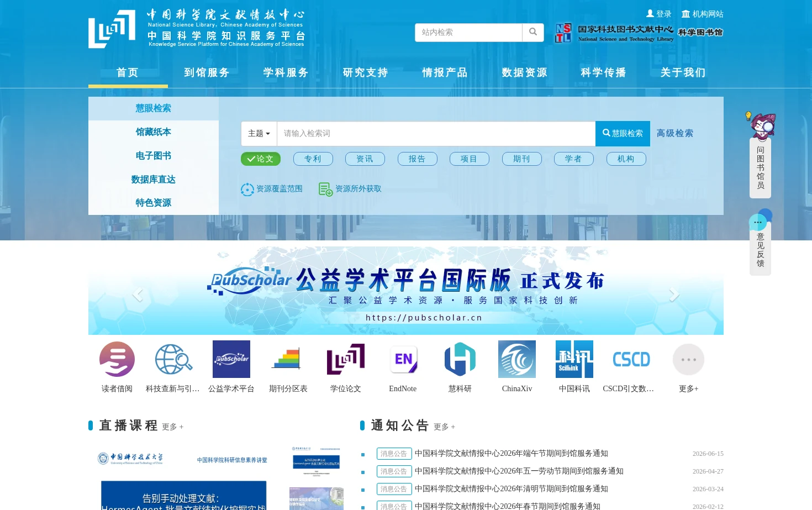This screenshot has width=812, height=510.
Task: Select the 电子图书 side tab
Action: click(154, 156)
